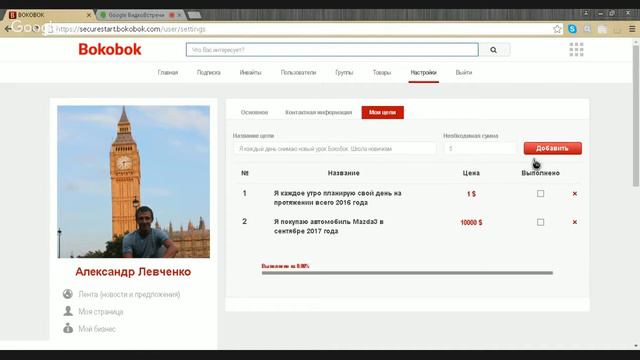Switch to Основное settings tab
The width and height of the screenshot is (640, 360).
[254, 112]
